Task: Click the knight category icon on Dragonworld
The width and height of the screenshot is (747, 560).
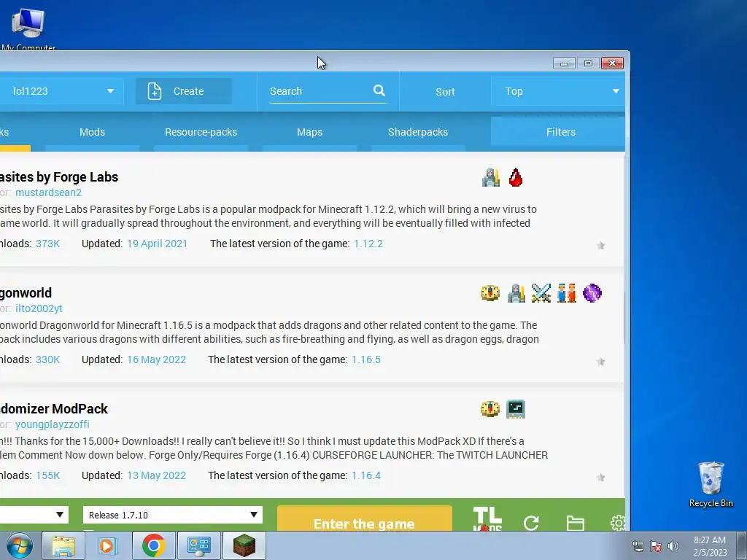Action: pyautogui.click(x=516, y=293)
